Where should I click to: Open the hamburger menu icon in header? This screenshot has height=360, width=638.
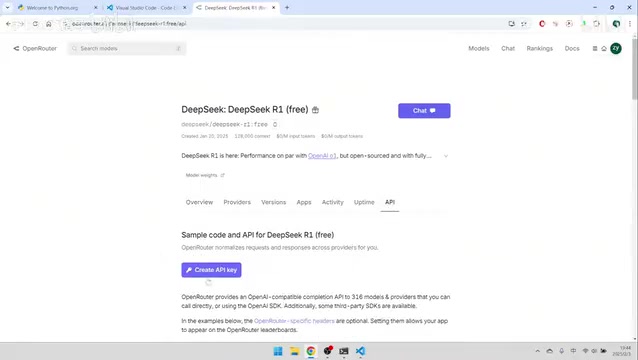click(595, 48)
